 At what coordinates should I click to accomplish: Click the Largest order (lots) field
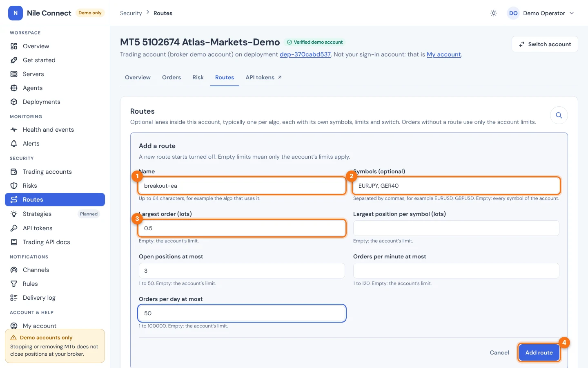click(242, 228)
